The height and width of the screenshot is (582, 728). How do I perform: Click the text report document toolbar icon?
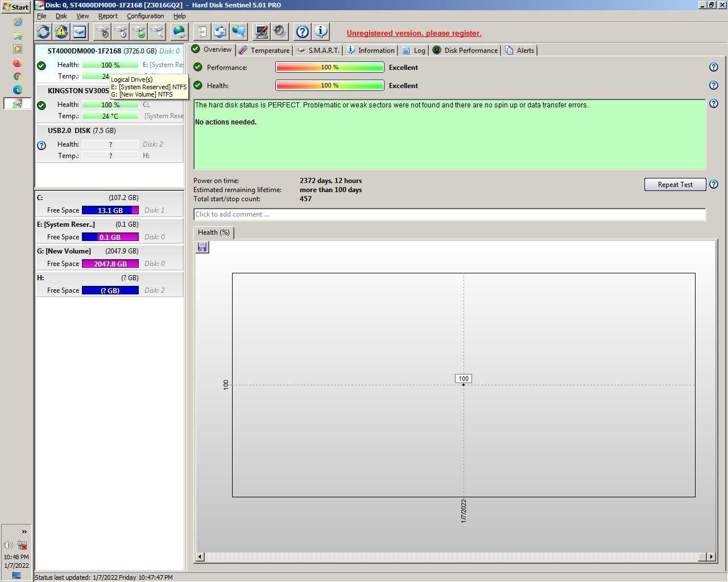point(202,32)
